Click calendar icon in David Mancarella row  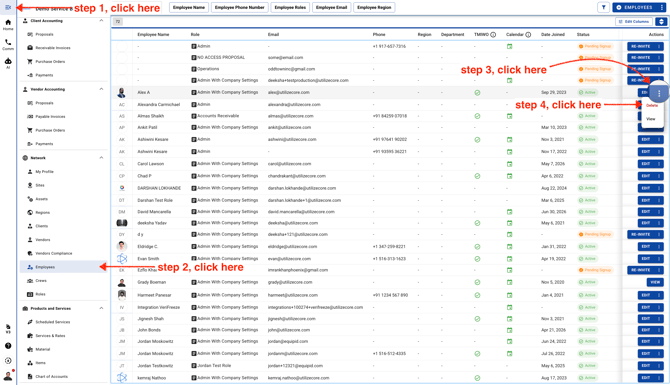coord(509,212)
